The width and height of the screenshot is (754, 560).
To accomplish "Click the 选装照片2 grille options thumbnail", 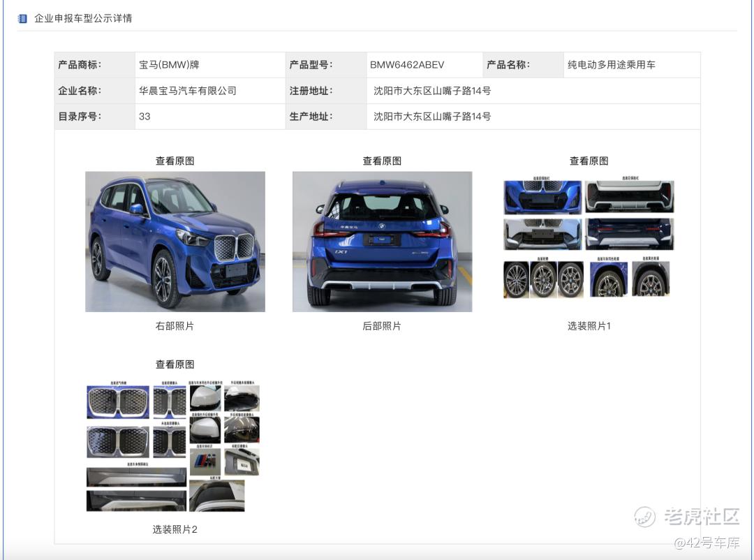I will coord(173,445).
